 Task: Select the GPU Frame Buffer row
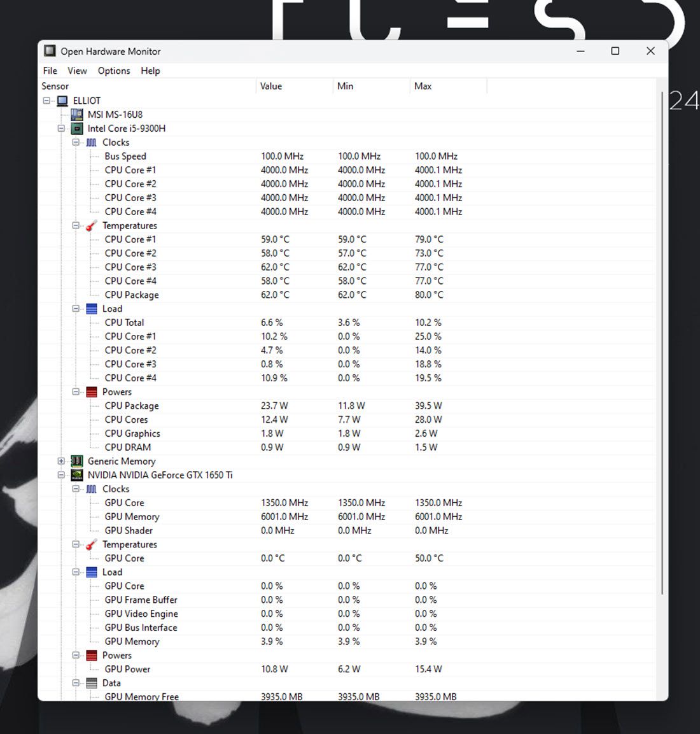tap(346, 600)
